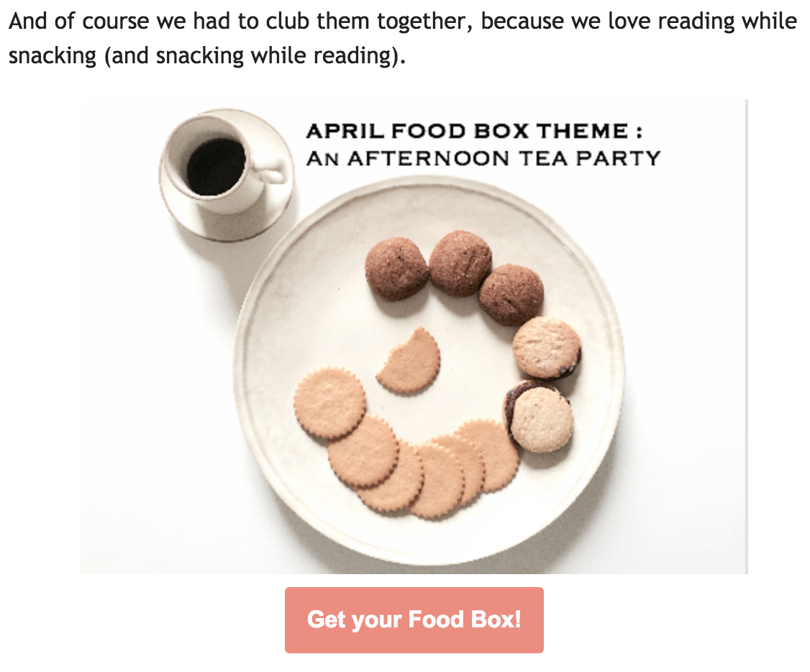Click the middle chocolate cookie
Screen dimensions: 810x672
(461, 263)
